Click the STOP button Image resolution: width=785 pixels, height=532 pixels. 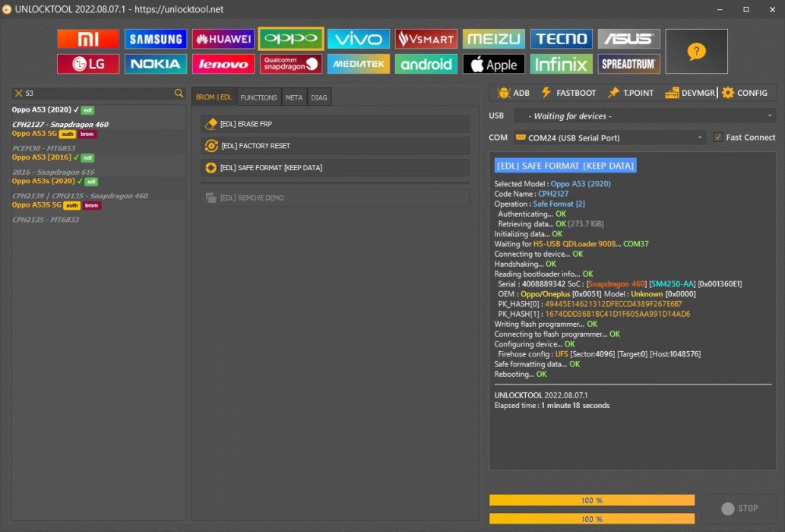click(740, 508)
